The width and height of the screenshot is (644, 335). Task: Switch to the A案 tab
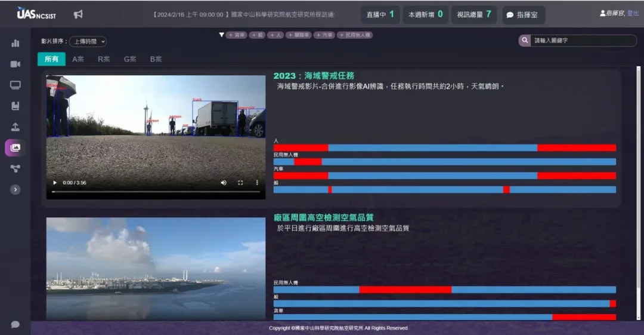pyautogui.click(x=78, y=59)
